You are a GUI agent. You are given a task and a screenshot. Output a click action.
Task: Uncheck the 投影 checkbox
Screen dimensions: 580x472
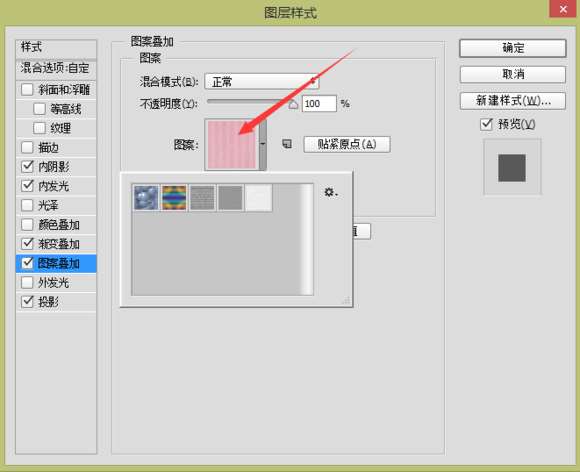[27, 301]
